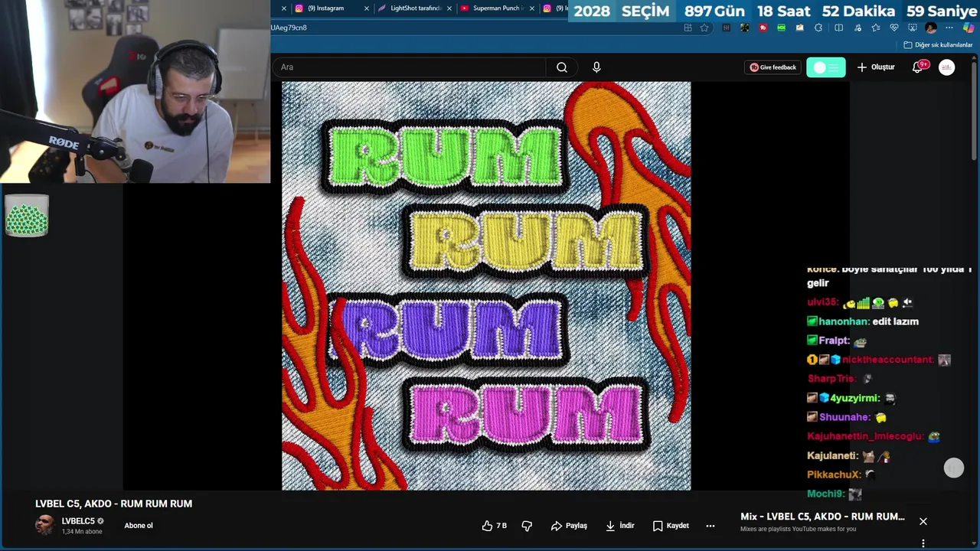This screenshot has height=551, width=980.
Task: Open the Copilot sidebar icon
Action: pyautogui.click(x=969, y=28)
